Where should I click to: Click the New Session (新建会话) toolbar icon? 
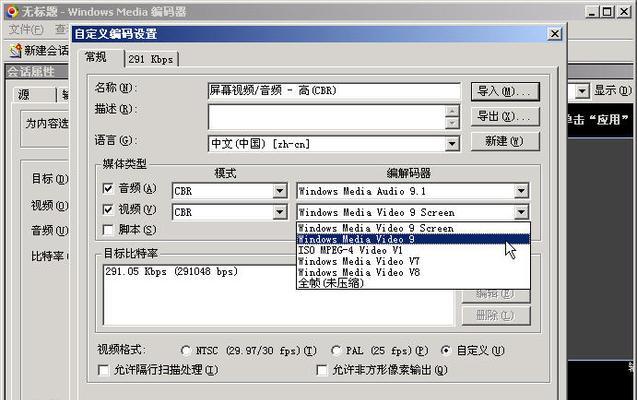(x=15, y=51)
